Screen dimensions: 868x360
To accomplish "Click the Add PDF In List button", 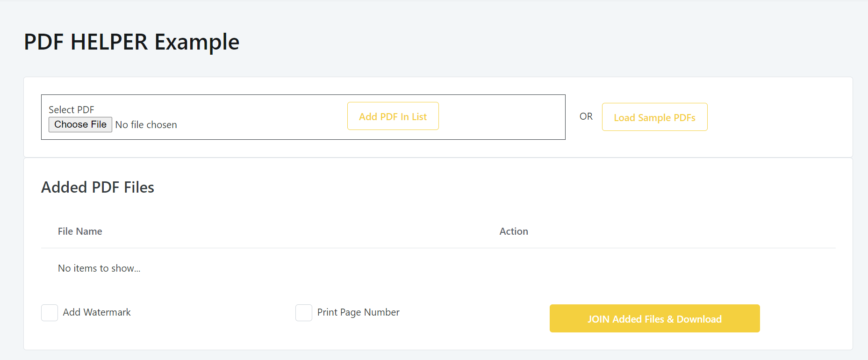I will (393, 116).
